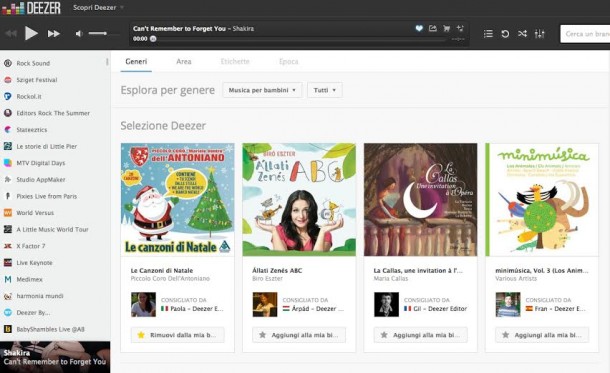Open the equalizer settings
Image resolution: width=610 pixels, height=373 pixels.
[539, 34]
